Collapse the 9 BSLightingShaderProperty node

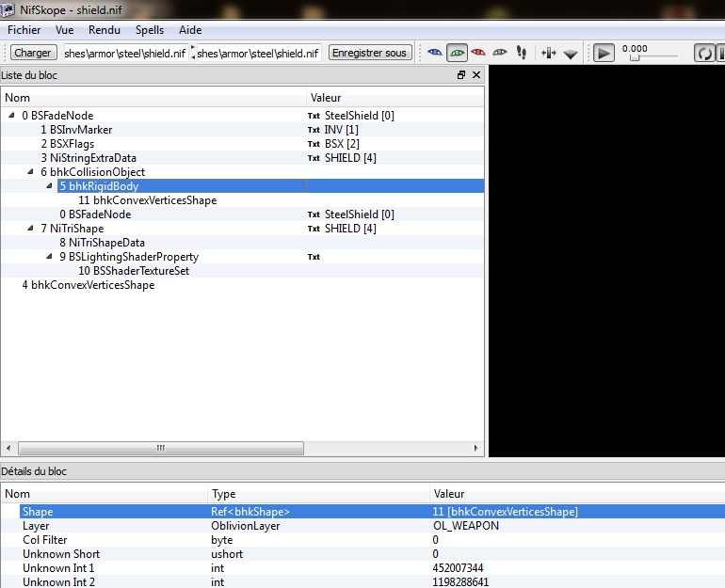pos(49,256)
